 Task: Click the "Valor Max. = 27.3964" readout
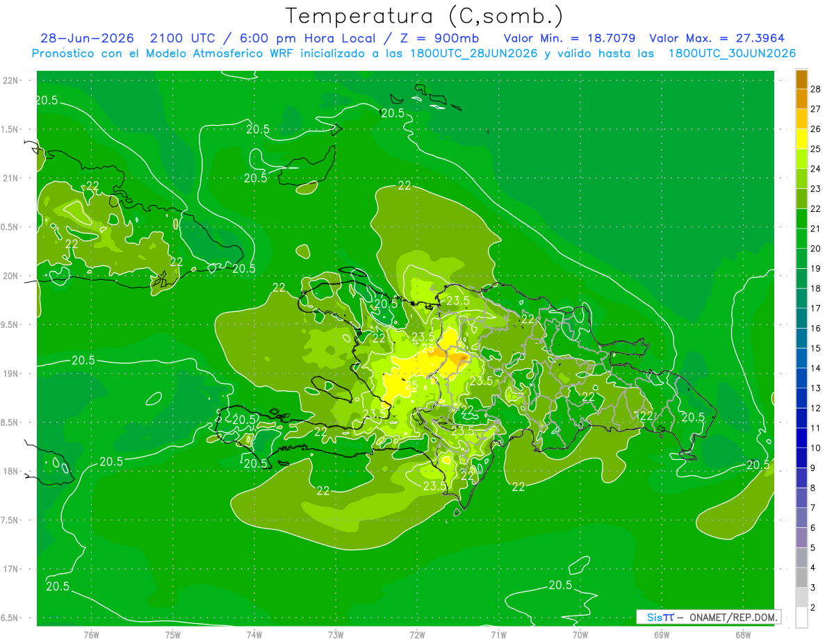(x=717, y=38)
